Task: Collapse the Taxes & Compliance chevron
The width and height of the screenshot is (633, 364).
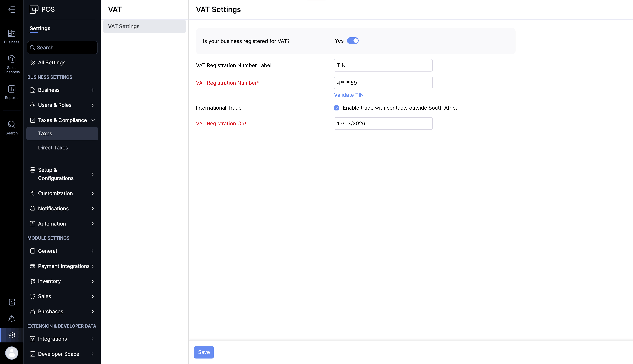Action: pyautogui.click(x=93, y=120)
